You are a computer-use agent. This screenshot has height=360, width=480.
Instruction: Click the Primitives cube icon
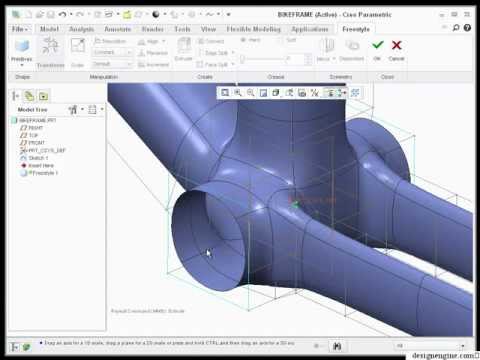tap(22, 46)
